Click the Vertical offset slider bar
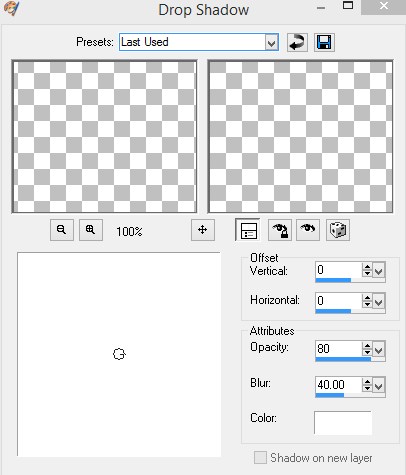 click(350, 280)
